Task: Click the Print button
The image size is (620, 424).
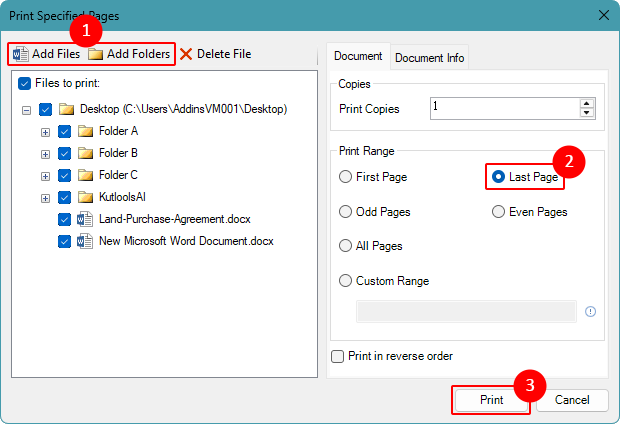Action: (491, 400)
